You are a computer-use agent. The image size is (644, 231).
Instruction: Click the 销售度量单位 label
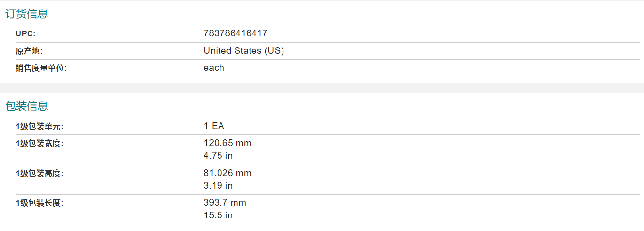[41, 68]
